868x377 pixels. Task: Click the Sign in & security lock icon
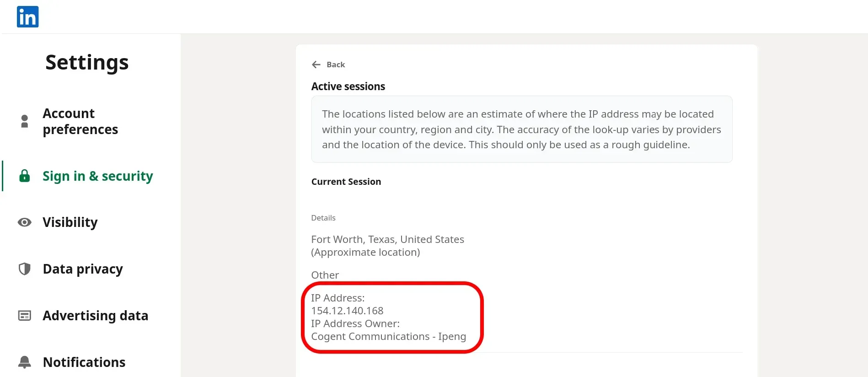(x=25, y=176)
